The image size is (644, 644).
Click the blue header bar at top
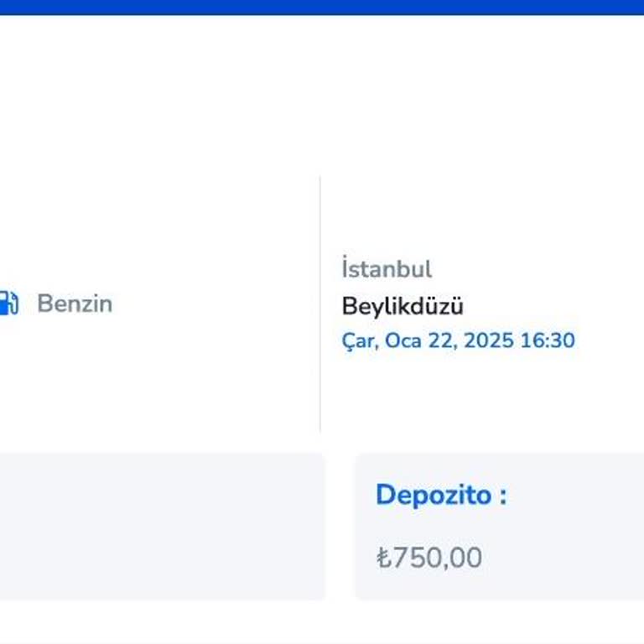[x=322, y=7]
